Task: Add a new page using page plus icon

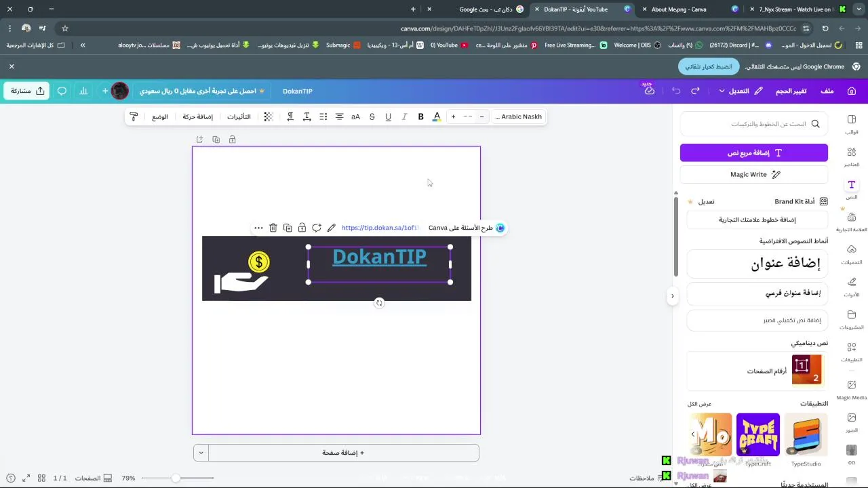Action: (x=199, y=140)
